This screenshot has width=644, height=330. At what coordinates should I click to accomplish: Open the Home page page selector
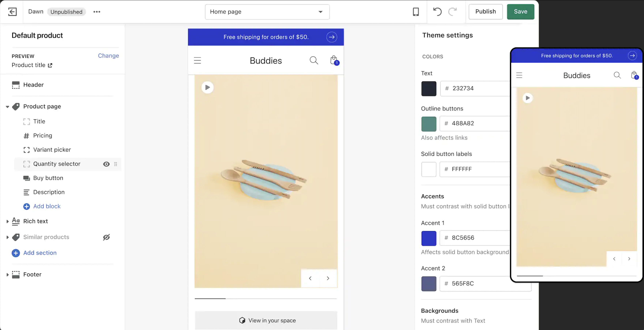tap(266, 12)
